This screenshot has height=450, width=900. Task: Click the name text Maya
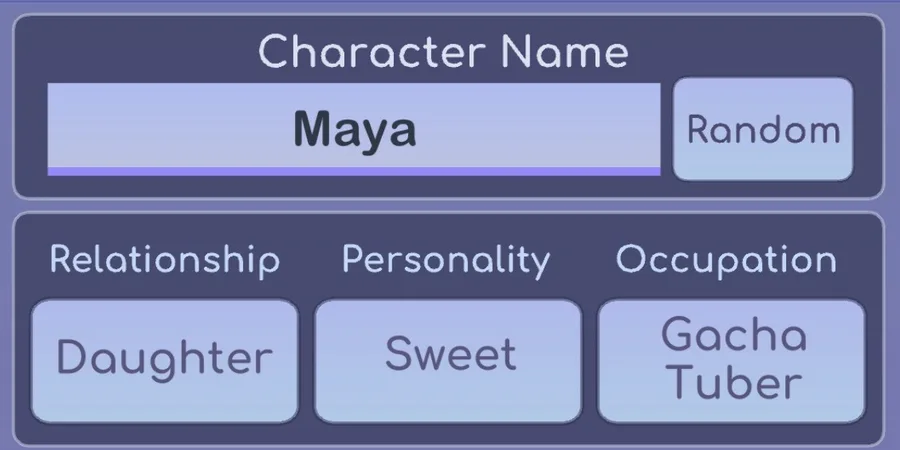coord(355,131)
